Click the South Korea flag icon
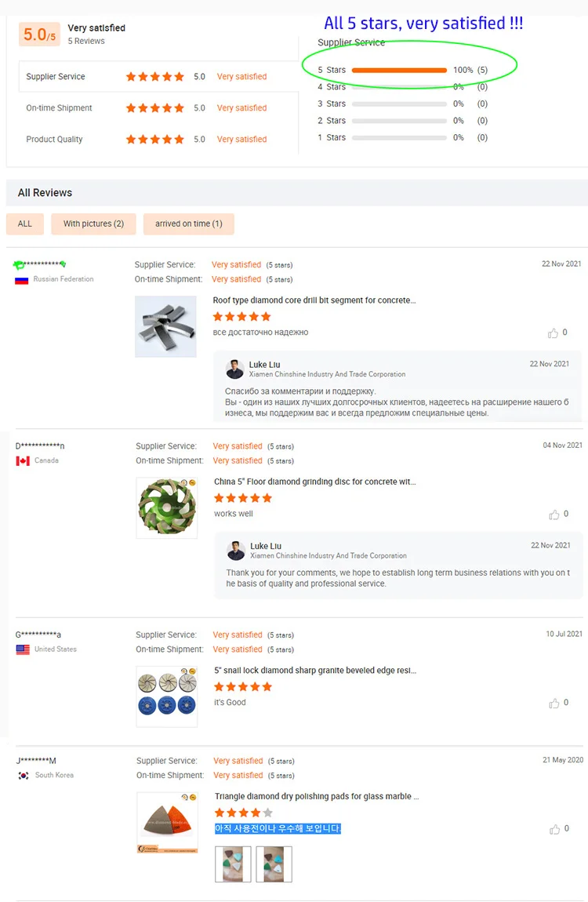The height and width of the screenshot is (902, 588). coord(24,776)
